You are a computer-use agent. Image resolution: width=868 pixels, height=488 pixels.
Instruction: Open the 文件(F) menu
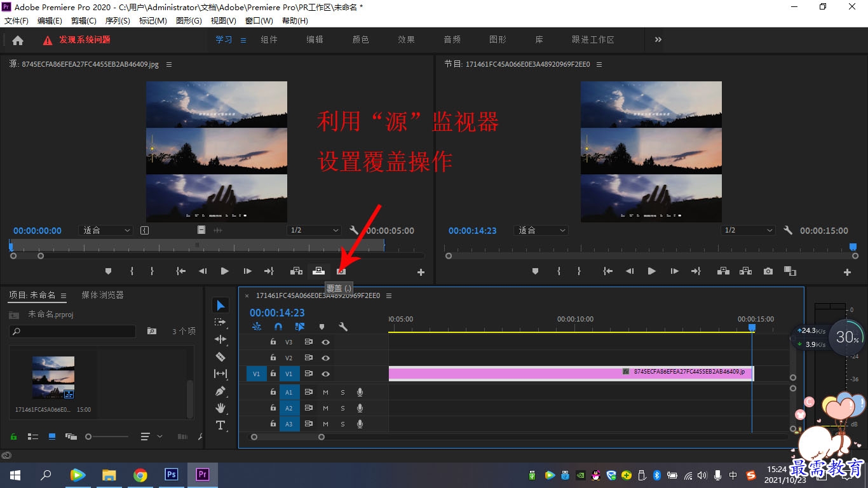click(17, 21)
